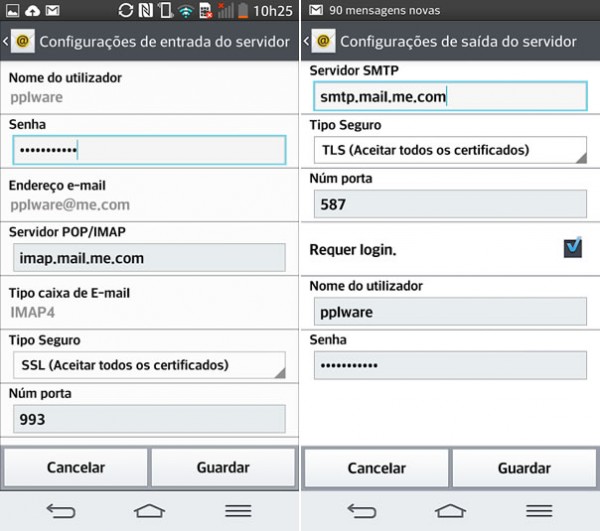The height and width of the screenshot is (531, 600).
Task: Tap Configurações de entrada do servidor title
Action: 165,41
